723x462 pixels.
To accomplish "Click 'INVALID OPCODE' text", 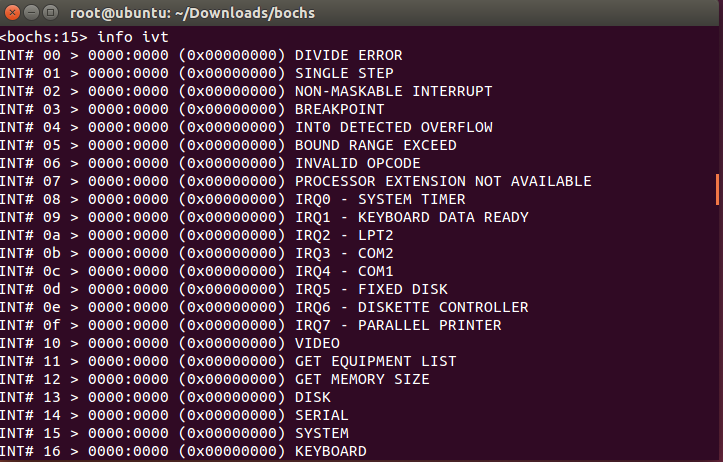I will (358, 163).
